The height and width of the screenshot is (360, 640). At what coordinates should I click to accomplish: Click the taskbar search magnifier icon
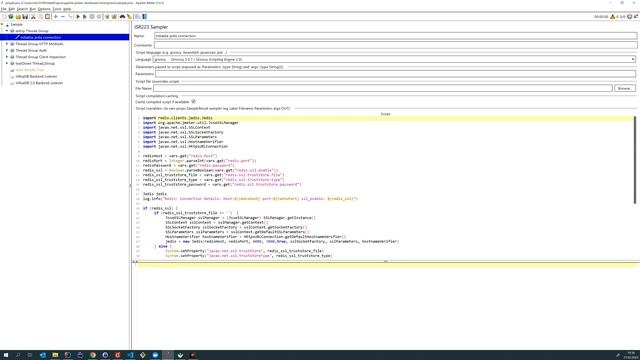(x=18, y=355)
